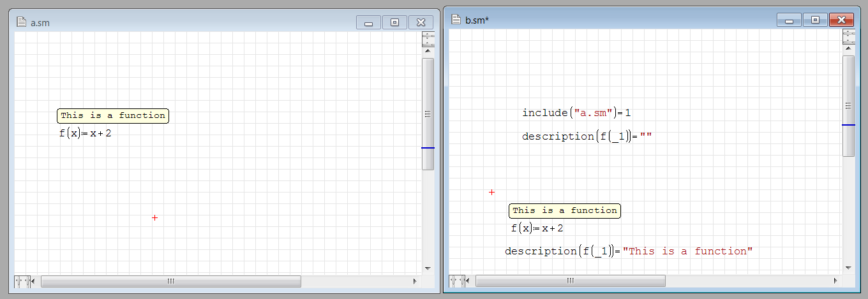Click scroll-up arrow in a.sm window

point(428,51)
